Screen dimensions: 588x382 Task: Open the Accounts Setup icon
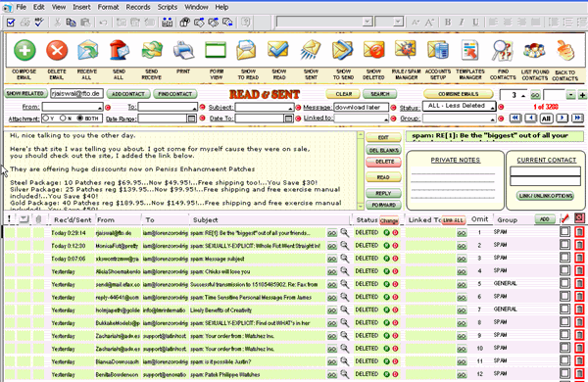point(438,50)
